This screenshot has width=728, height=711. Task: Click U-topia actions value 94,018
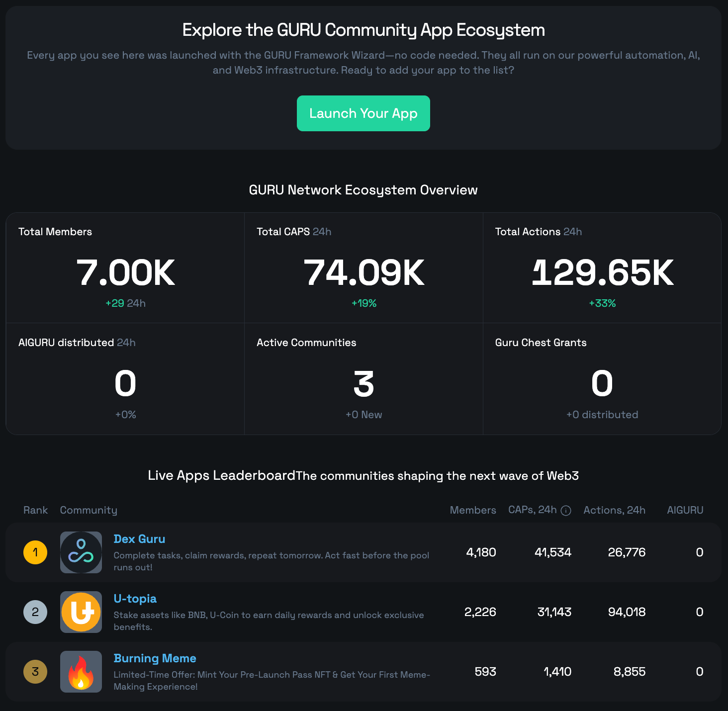tap(627, 612)
